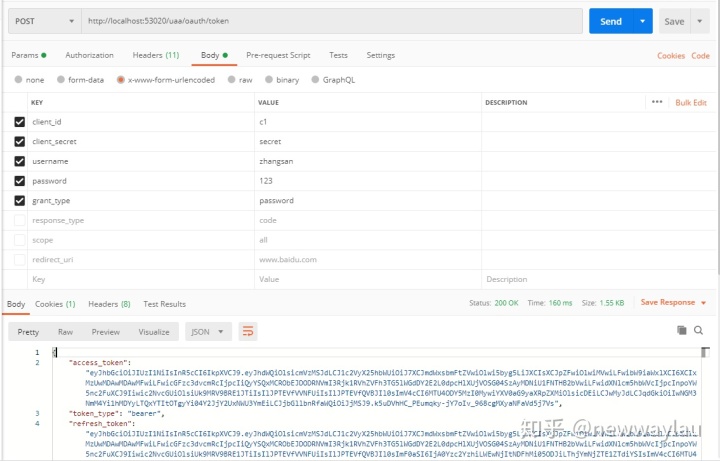Open the Settings request tab
This screenshot has width=720, height=461.
[x=381, y=55]
